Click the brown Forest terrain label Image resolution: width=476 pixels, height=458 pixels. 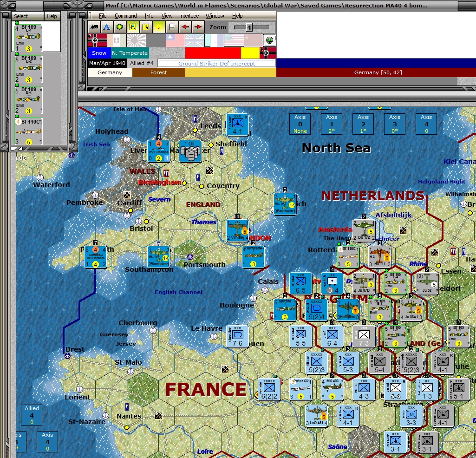click(158, 72)
